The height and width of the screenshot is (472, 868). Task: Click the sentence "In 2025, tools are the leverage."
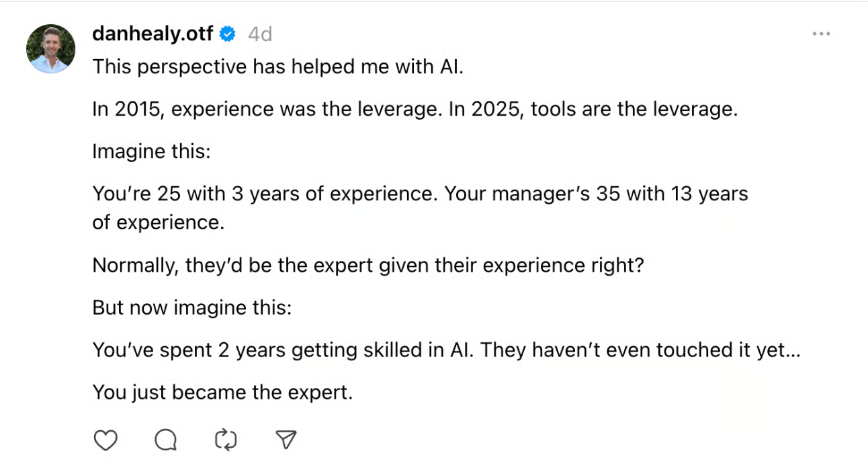593,109
